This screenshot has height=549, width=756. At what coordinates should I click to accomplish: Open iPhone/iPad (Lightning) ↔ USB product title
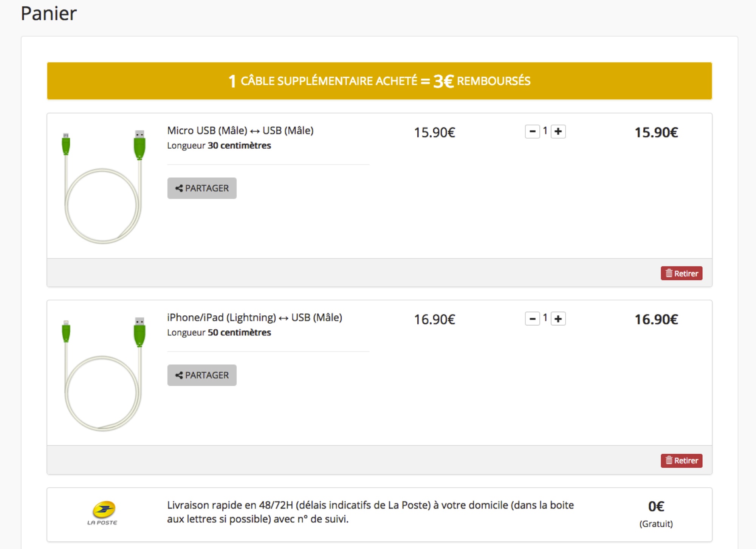[x=255, y=318]
